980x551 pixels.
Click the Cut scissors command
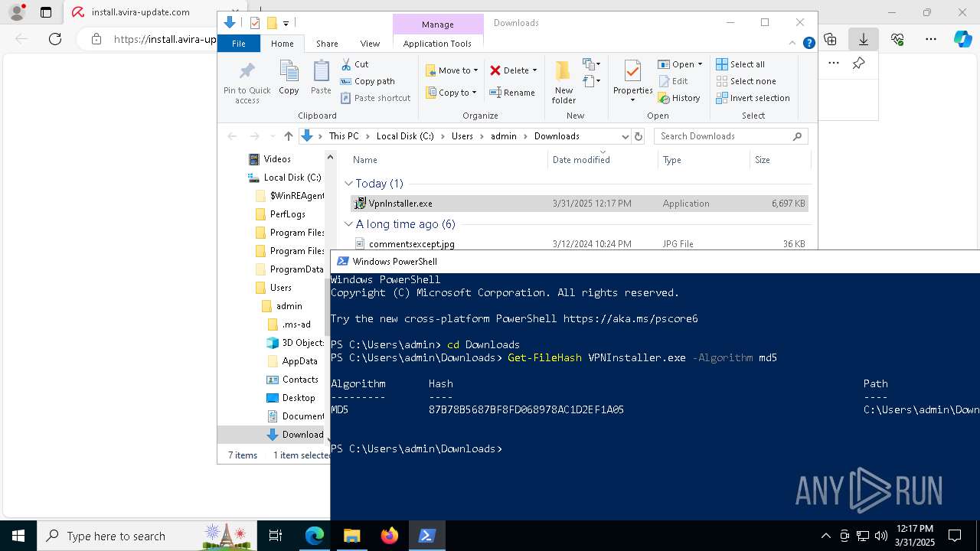tap(354, 64)
